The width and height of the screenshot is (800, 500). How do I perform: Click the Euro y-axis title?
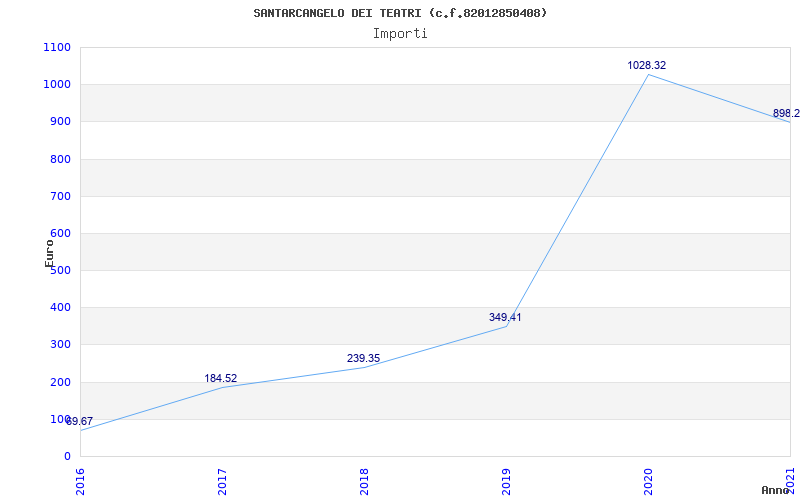coord(49,253)
